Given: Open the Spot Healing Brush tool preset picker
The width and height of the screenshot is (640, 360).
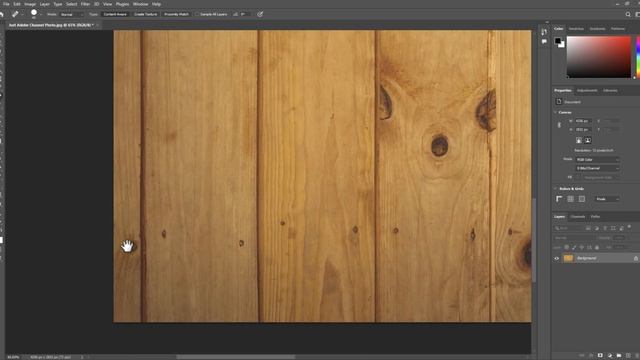Looking at the screenshot, I should coord(17,14).
